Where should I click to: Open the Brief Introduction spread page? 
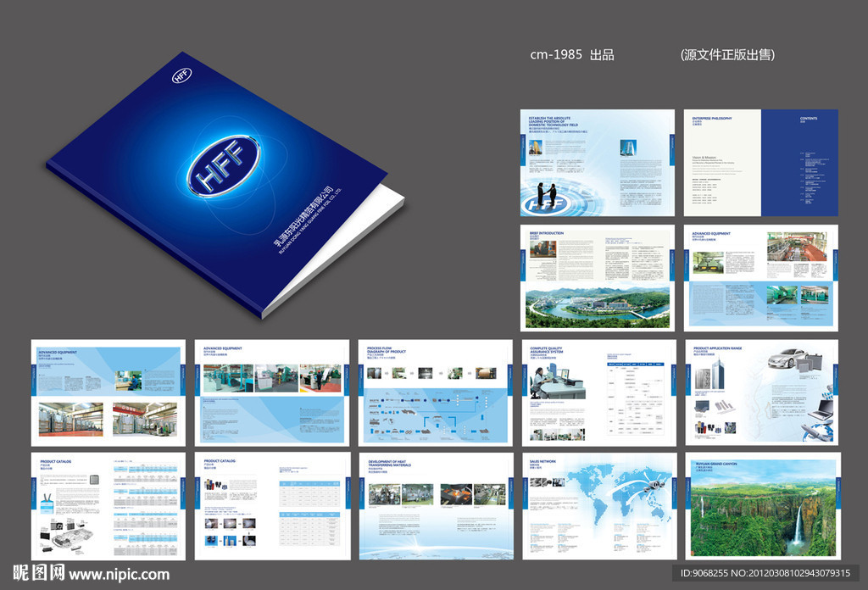point(598,278)
